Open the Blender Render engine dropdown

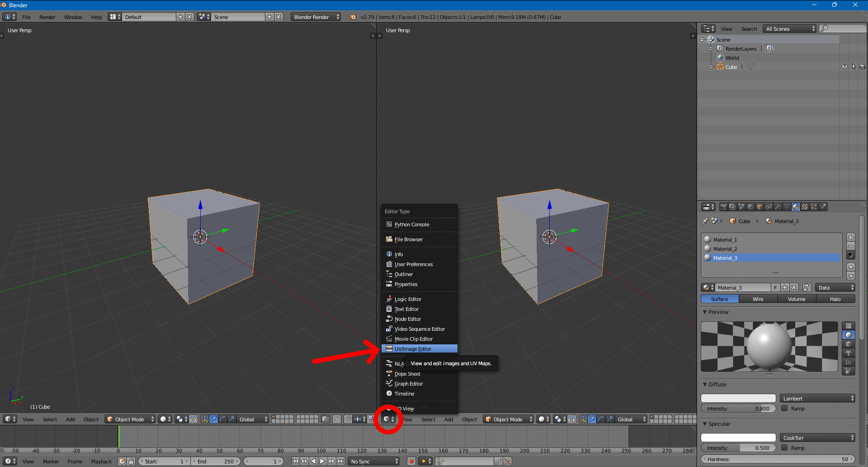(316, 17)
